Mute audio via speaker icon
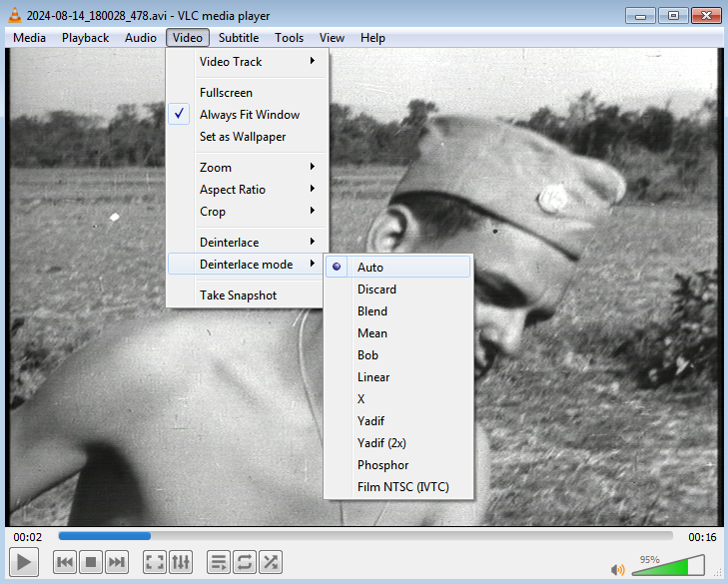Image resolution: width=728 pixels, height=584 pixels. (618, 570)
